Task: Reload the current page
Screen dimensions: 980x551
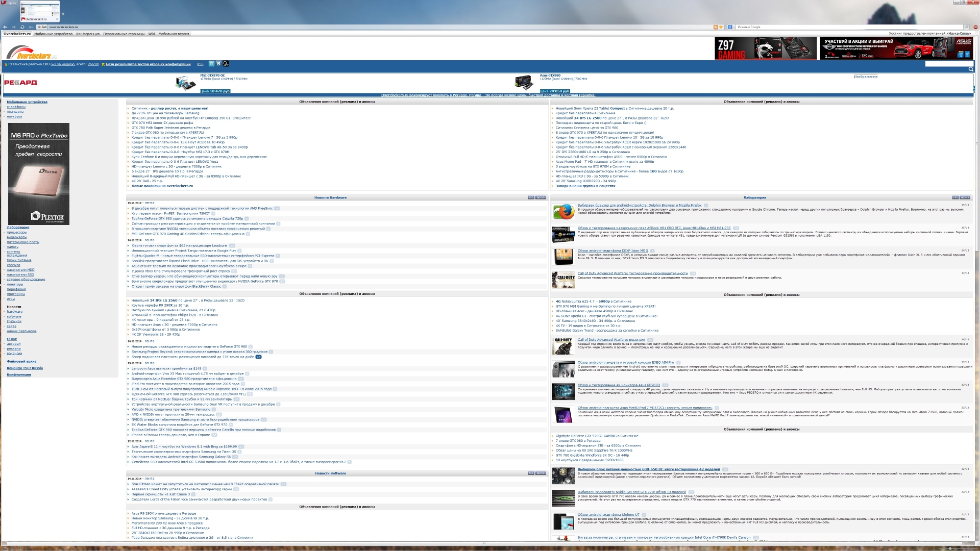Action: [x=22, y=27]
